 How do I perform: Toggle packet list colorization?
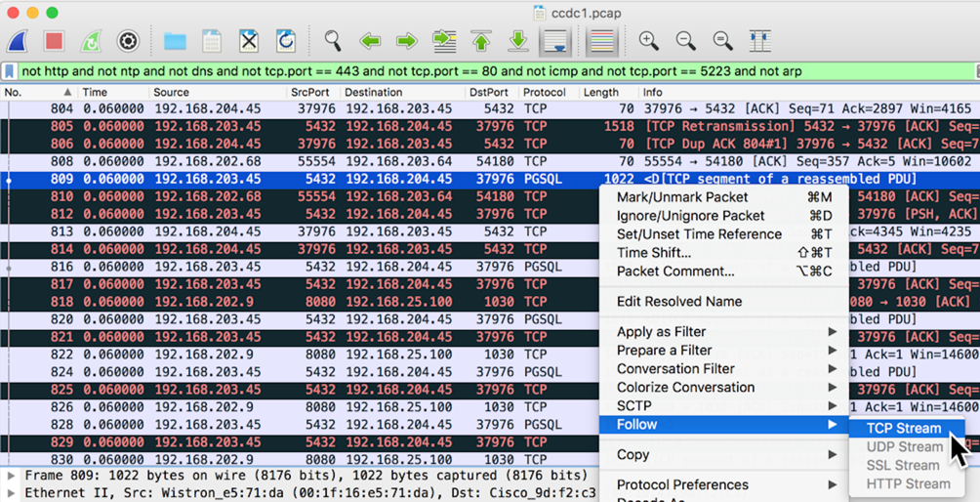pyautogui.click(x=602, y=41)
